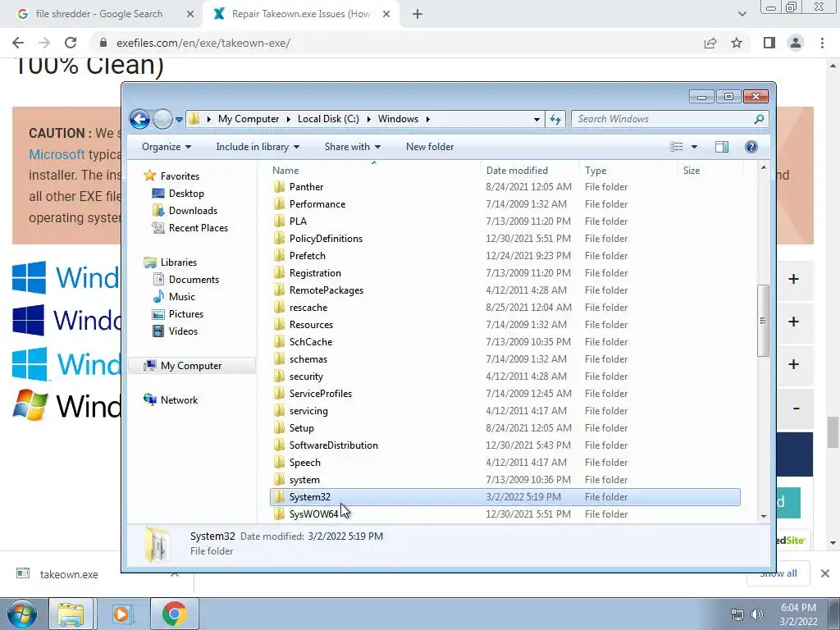Click the file list vertical scrollbar thumb

point(764,321)
